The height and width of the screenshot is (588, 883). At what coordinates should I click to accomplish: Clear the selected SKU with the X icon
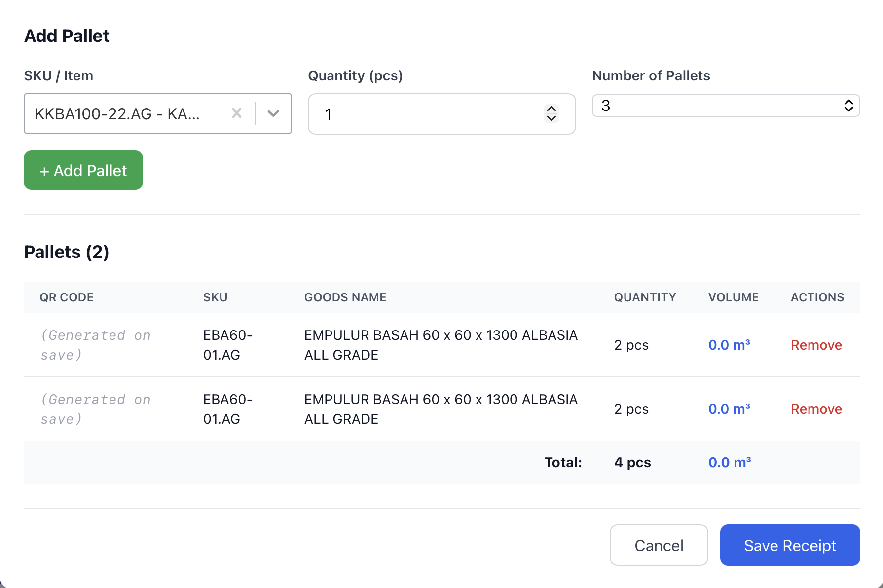237,113
